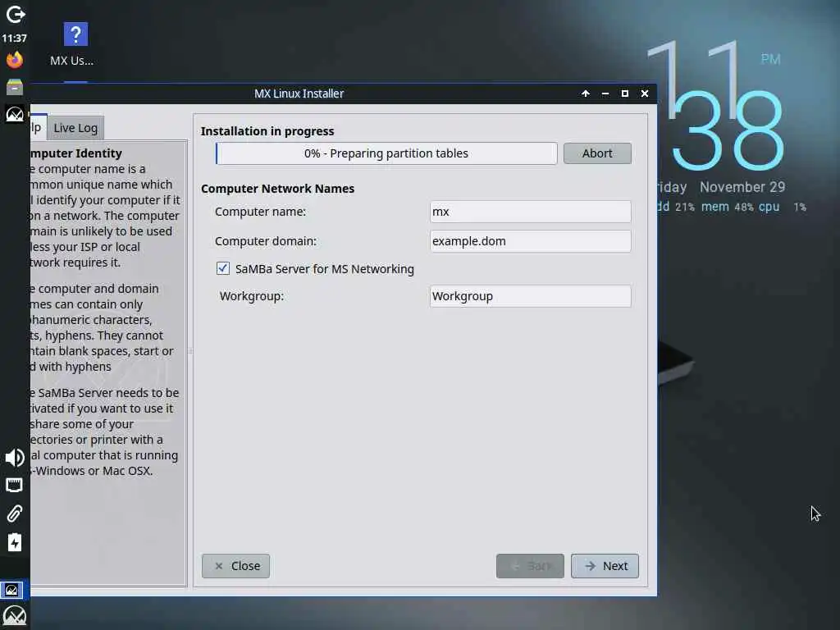Abort the installation in progress
The height and width of the screenshot is (630, 840).
(x=597, y=153)
